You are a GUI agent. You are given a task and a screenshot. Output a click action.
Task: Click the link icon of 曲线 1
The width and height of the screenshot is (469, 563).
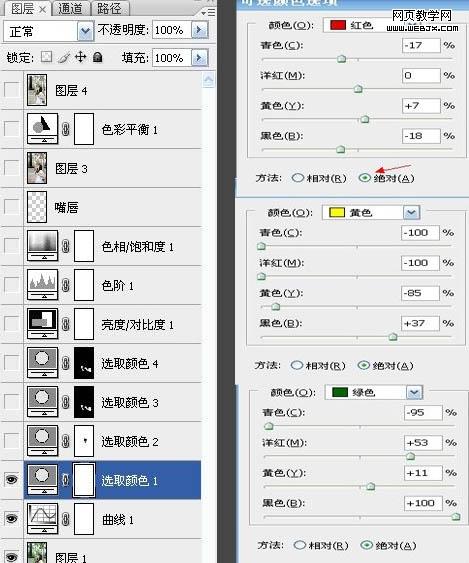[66, 519]
